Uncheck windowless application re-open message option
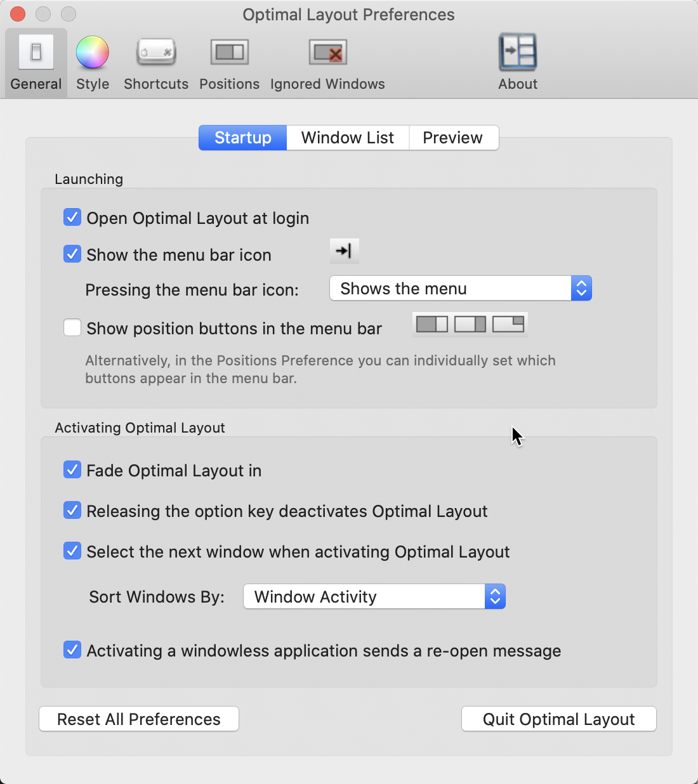 tap(72, 650)
